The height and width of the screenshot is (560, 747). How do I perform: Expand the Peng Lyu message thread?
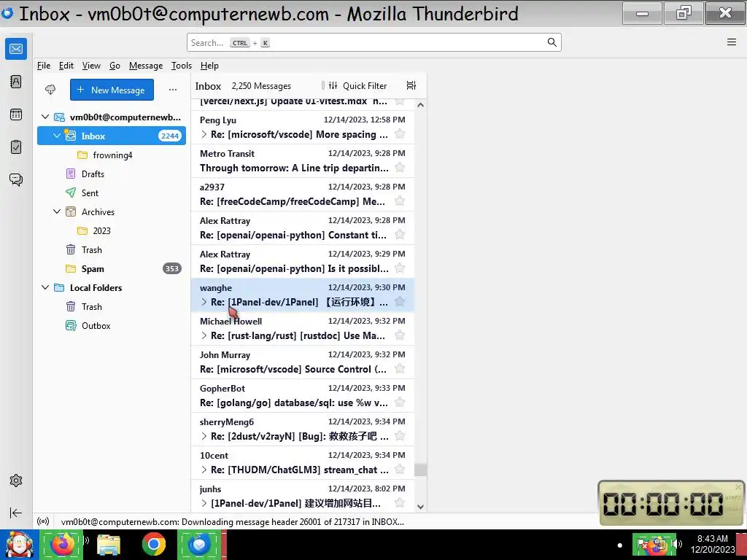tap(204, 134)
